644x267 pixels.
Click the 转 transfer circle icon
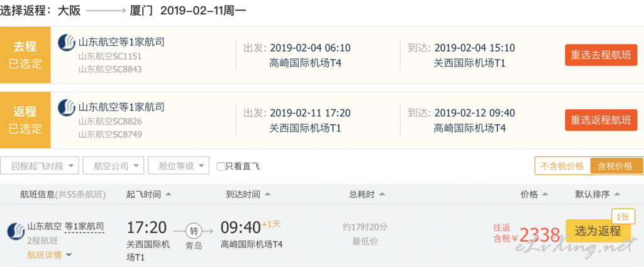194,231
